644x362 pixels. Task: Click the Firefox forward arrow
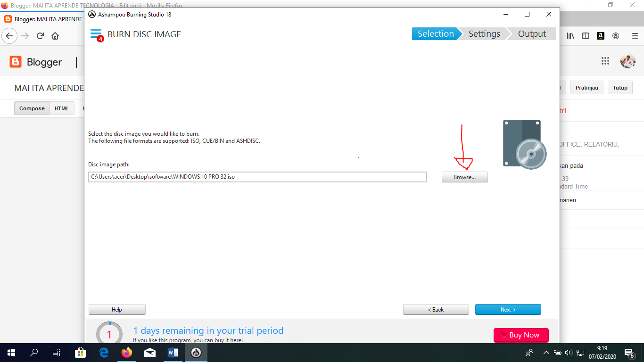tap(25, 36)
